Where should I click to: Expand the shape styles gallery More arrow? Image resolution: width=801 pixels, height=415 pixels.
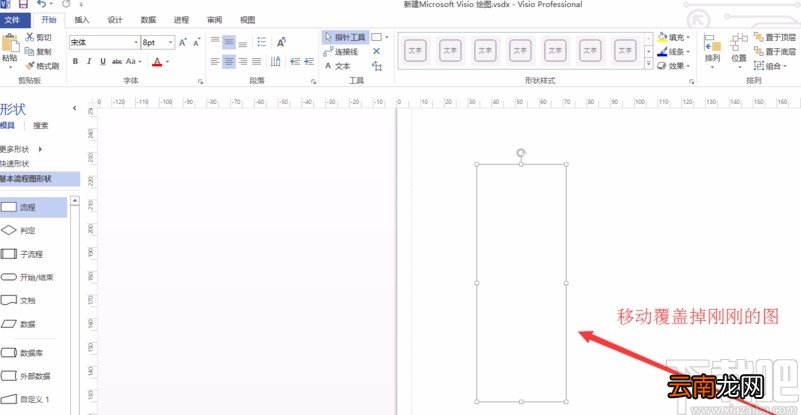click(x=649, y=64)
